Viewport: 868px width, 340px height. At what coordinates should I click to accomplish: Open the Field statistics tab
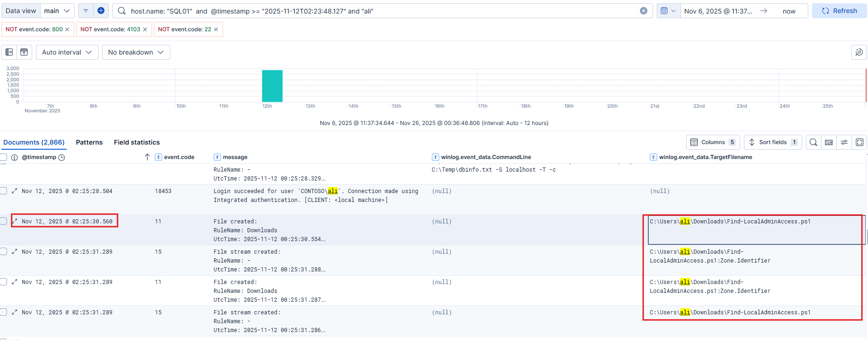(137, 142)
